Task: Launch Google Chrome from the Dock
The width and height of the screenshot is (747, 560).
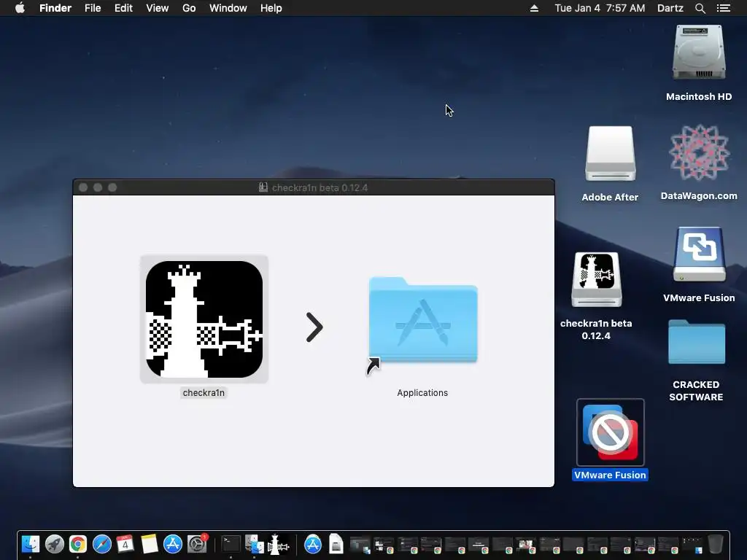Action: [77, 544]
